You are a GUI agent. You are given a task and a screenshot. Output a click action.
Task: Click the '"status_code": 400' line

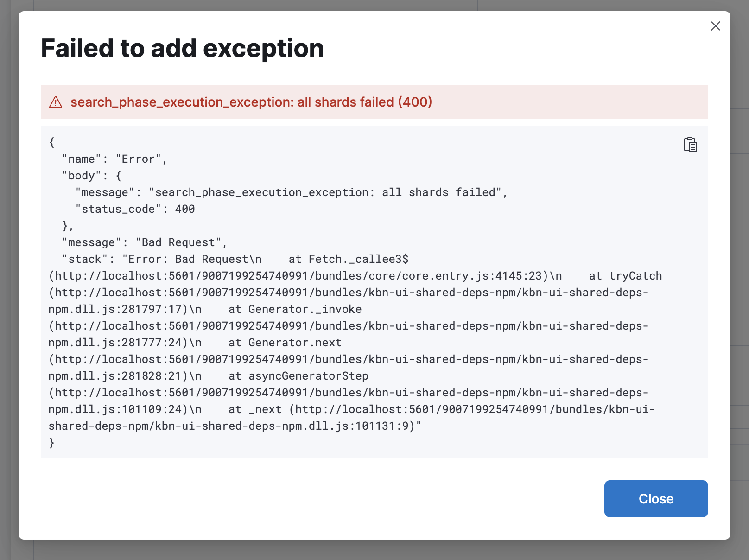tap(135, 209)
